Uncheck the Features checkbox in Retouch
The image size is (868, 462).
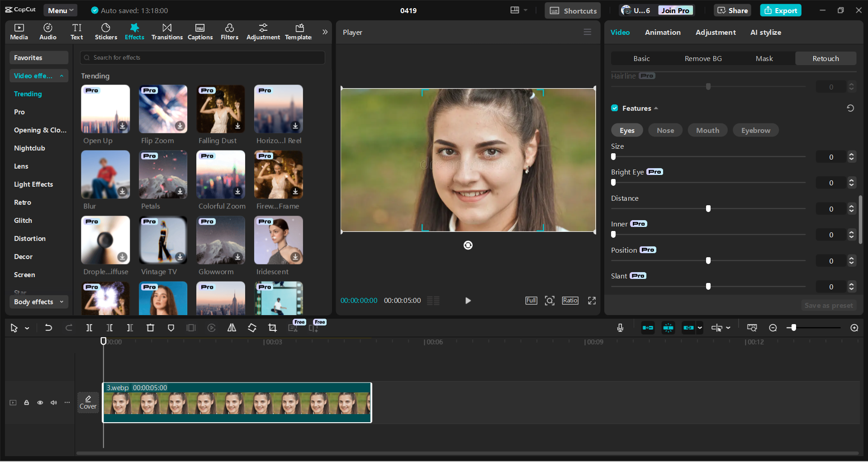click(615, 108)
